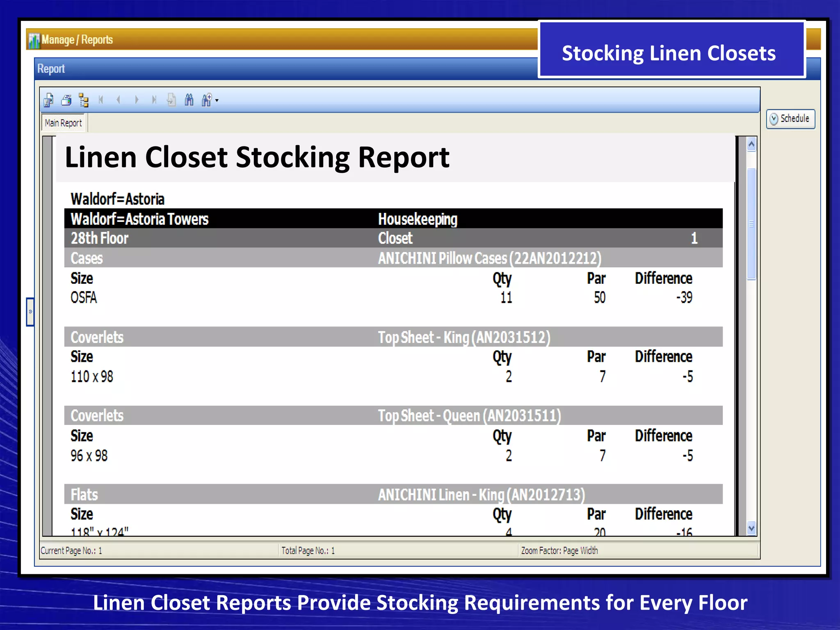Screen dimensions: 840x630
Task: Expand the left side panel handle
Action: click(x=30, y=312)
